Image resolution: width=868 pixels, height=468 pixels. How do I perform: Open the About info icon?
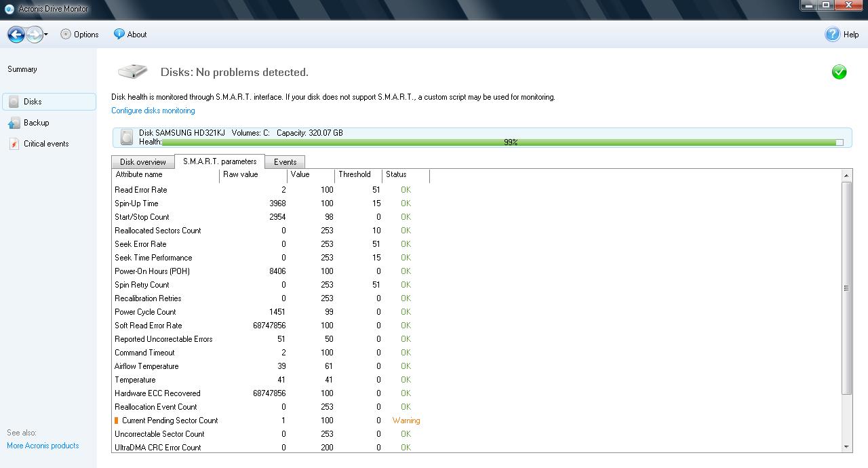[119, 34]
